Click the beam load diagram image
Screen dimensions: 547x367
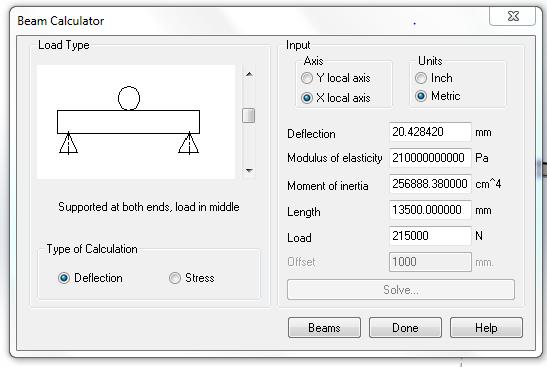(136, 122)
